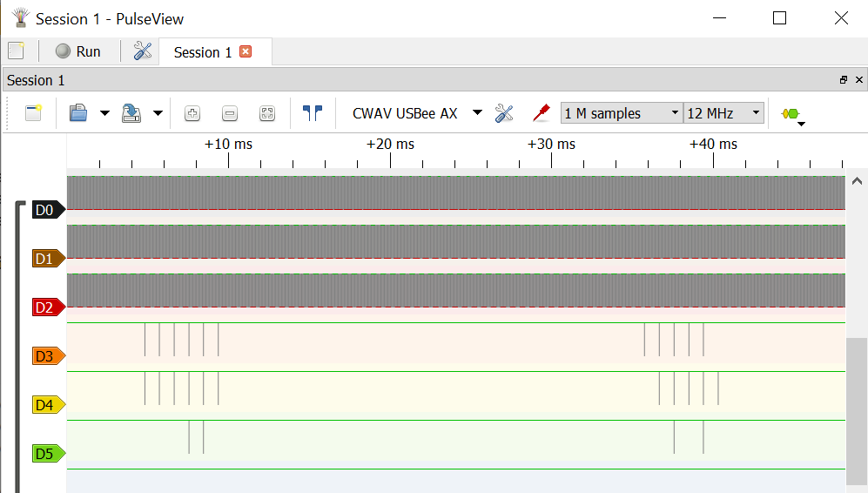This screenshot has height=493, width=868.
Task: Start capture with the Run button
Action: pos(78,51)
